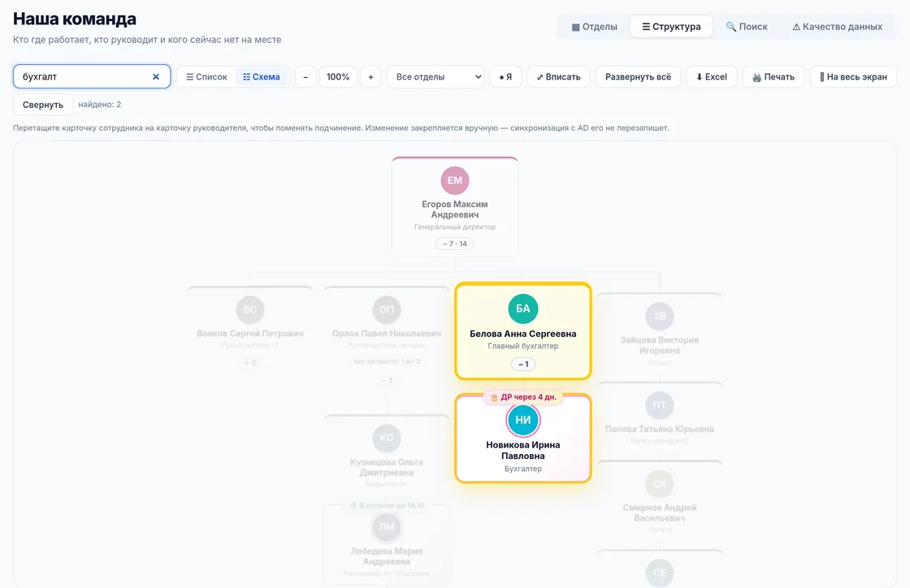
Task: Zoom out with the minus button
Action: (x=305, y=76)
